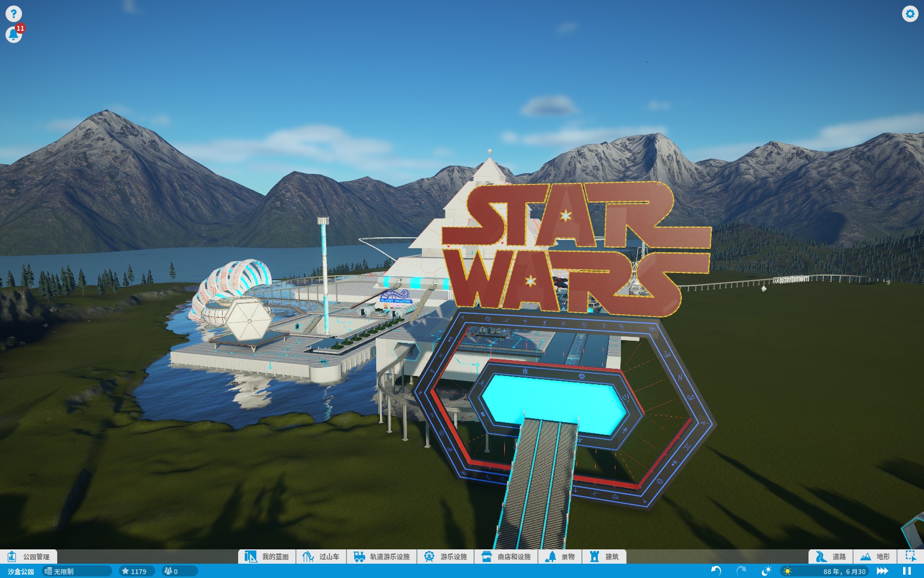924x578 pixels.
Task: Open the 我的蓝图 blueprints tab
Action: (267, 557)
